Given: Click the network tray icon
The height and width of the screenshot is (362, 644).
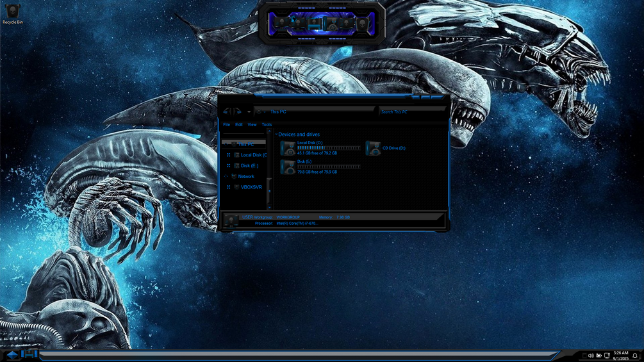Looking at the screenshot, I should [607, 356].
